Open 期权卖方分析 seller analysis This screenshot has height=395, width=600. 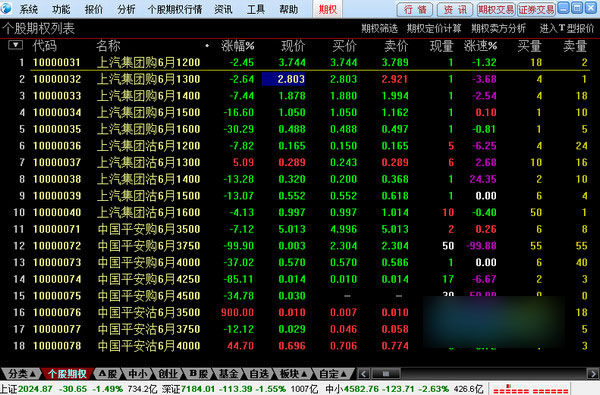[x=499, y=28]
